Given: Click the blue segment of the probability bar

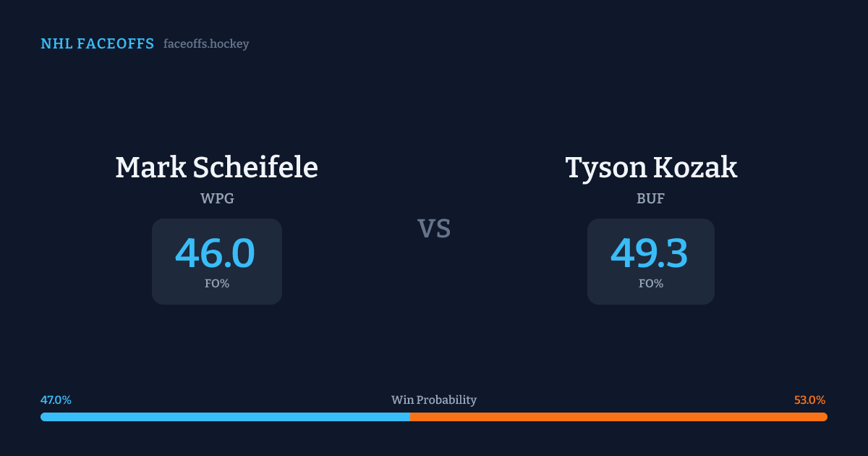Looking at the screenshot, I should [225, 417].
